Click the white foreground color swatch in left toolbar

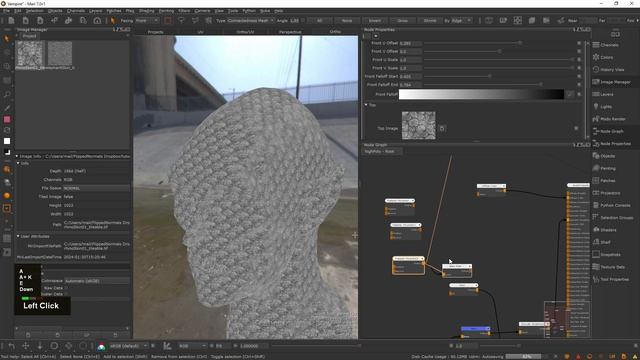7,141
